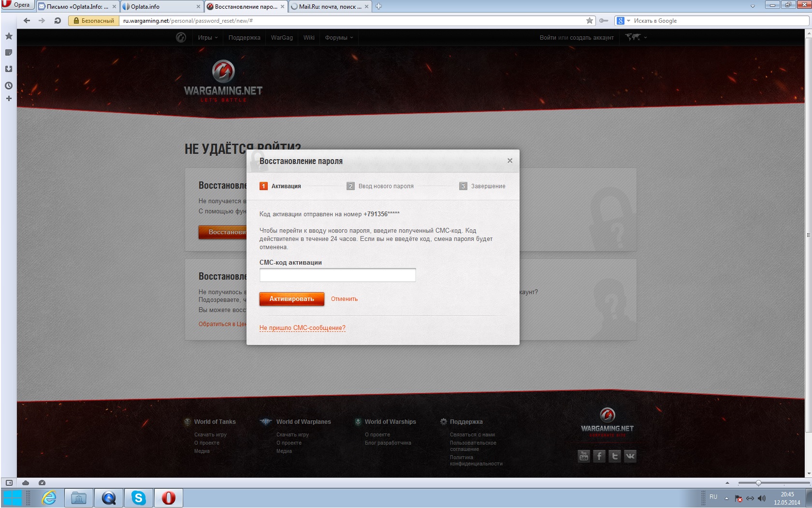Open the zoom options arrow near the slider
This screenshot has width=812, height=508.
click(727, 483)
